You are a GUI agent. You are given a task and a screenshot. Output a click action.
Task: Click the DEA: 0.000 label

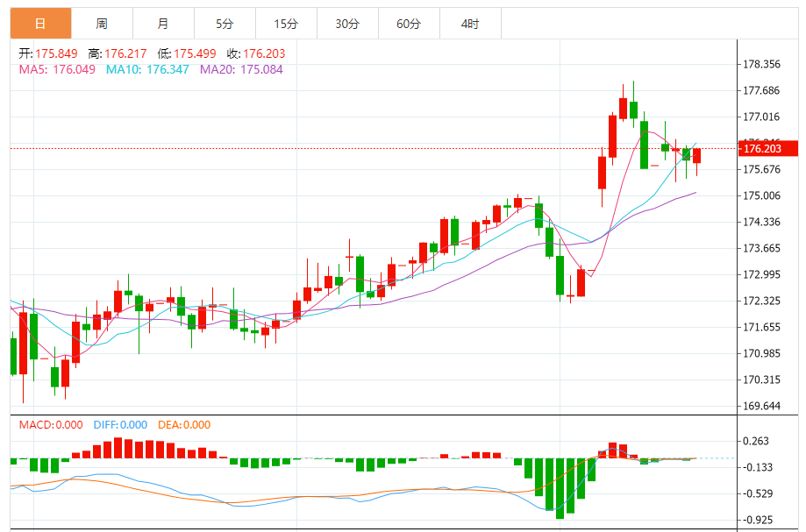point(184,425)
